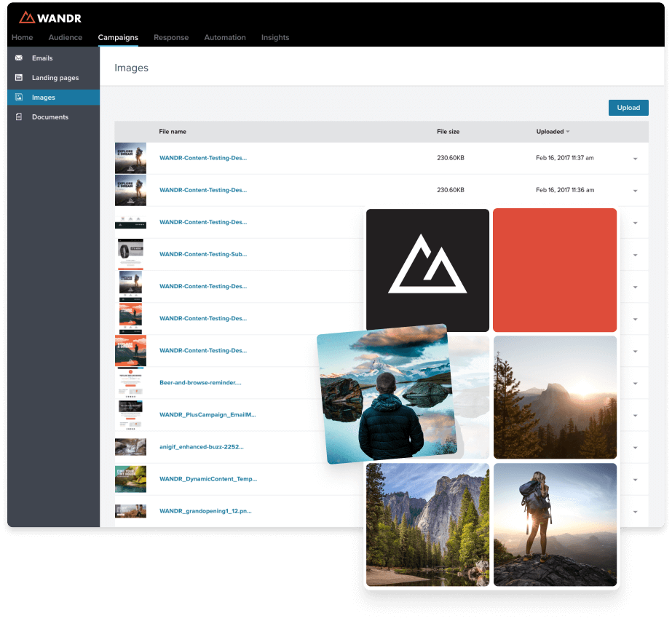Click the Images sidebar icon
The height and width of the screenshot is (621, 672).
[19, 98]
